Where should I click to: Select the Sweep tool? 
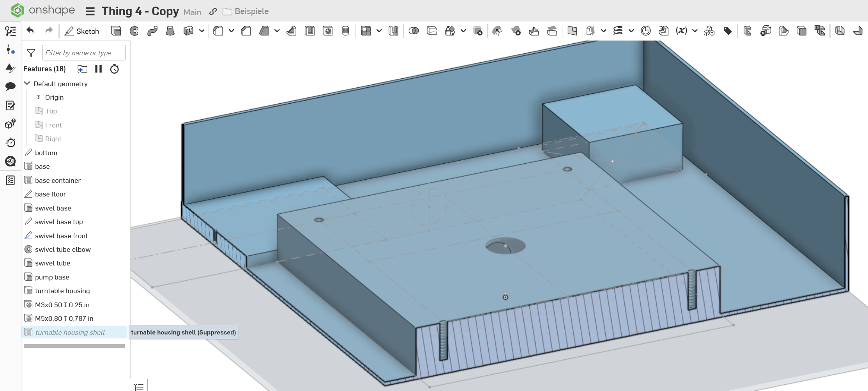point(152,31)
